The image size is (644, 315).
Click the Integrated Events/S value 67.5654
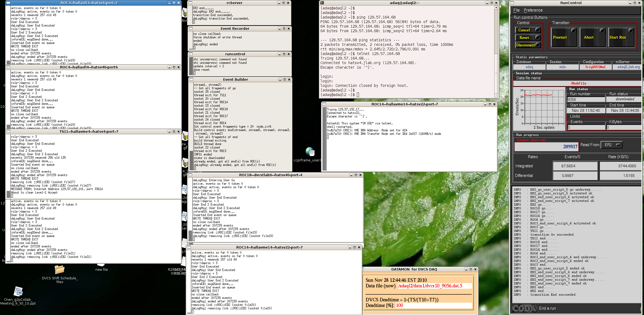tap(575, 166)
